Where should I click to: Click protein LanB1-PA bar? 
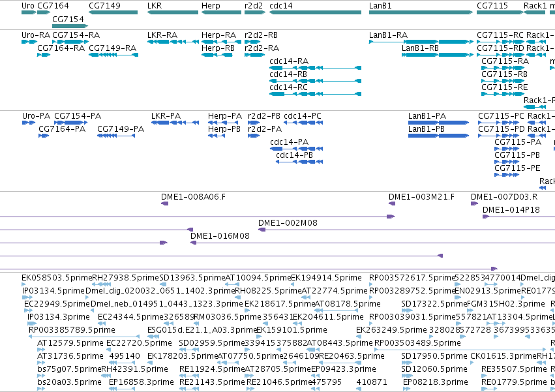pos(438,123)
